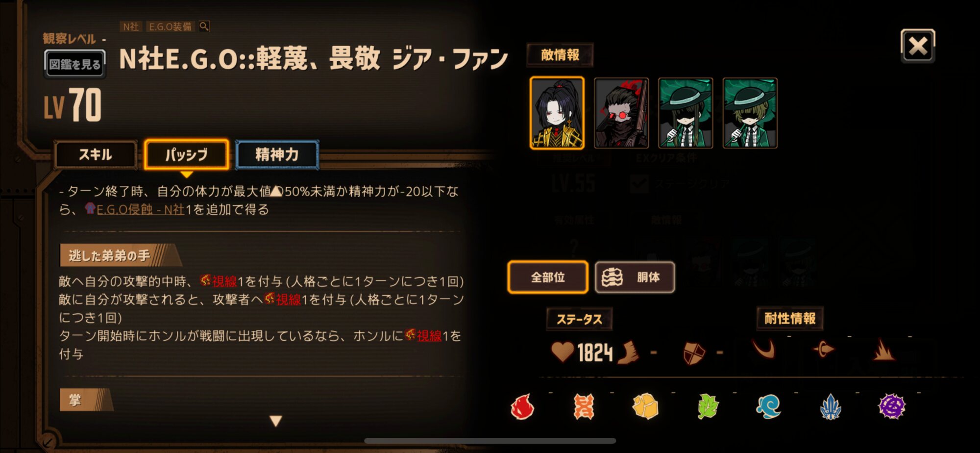Select the 胴体 body part filter
The width and height of the screenshot is (980, 453).
point(635,277)
